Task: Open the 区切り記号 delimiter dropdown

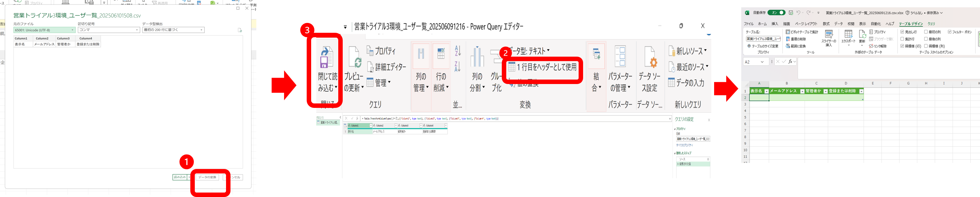Action: pyautogui.click(x=109, y=30)
